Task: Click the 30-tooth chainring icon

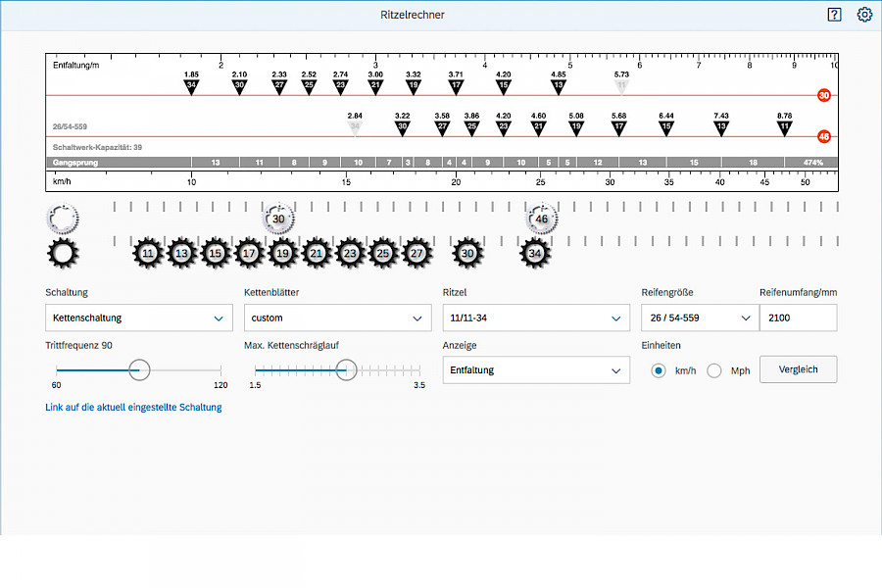Action: (x=279, y=220)
